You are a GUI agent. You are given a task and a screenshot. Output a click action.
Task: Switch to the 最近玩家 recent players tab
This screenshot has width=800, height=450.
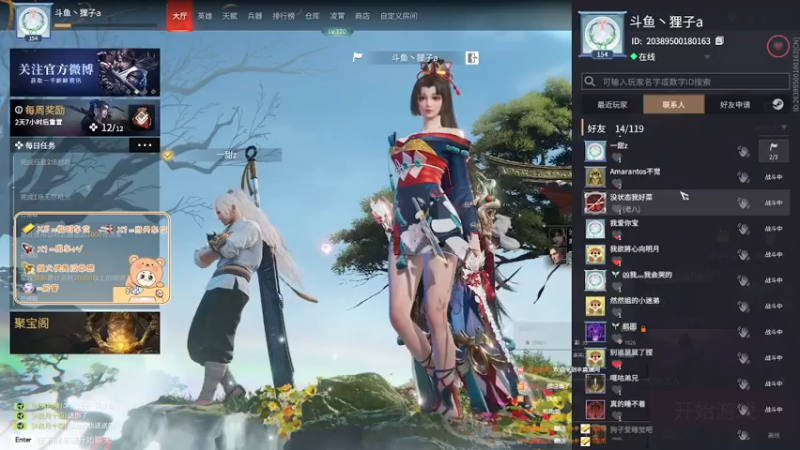pos(612,105)
